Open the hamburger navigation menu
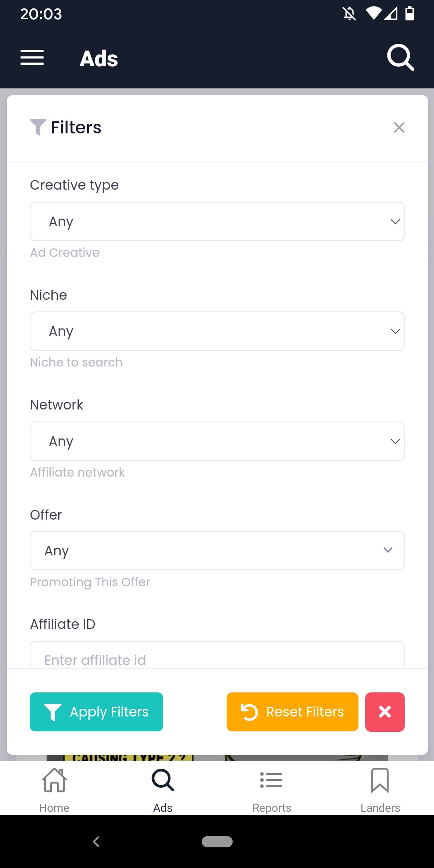This screenshot has height=868, width=434. [32, 58]
